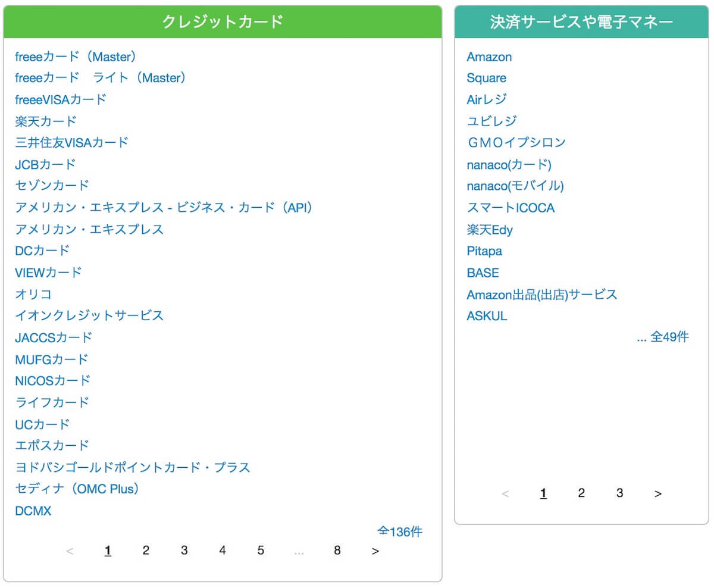This screenshot has width=714, height=588.
Task: Choose スマートICOCA link
Action: coord(511,208)
